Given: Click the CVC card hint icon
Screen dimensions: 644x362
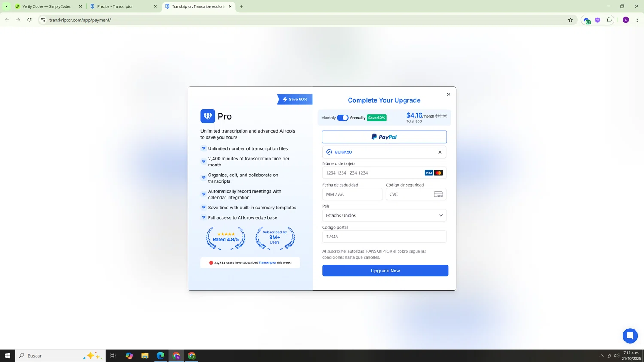Looking at the screenshot, I should point(438,194).
